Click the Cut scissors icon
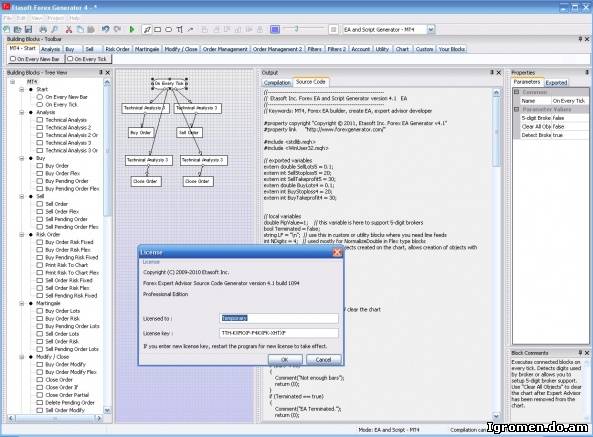This screenshot has width=593, height=437. click(x=69, y=29)
